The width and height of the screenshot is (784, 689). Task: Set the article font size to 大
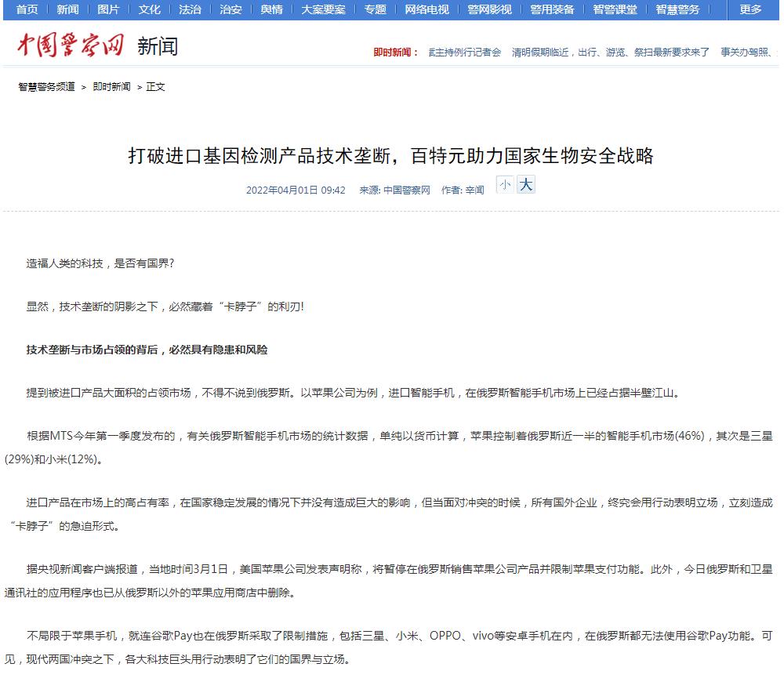(x=526, y=184)
